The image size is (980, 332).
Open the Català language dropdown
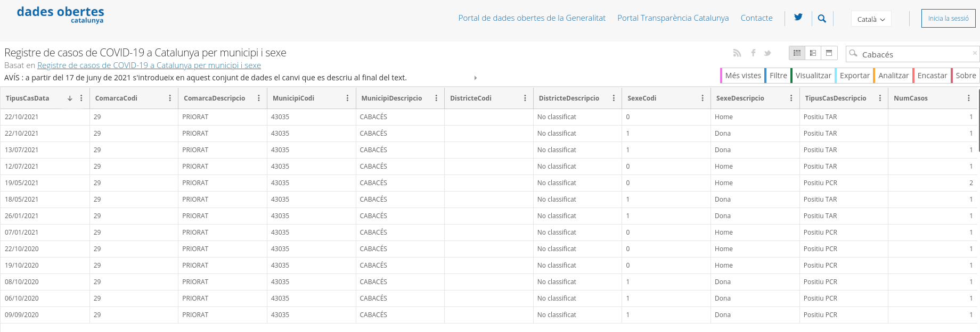coord(871,19)
